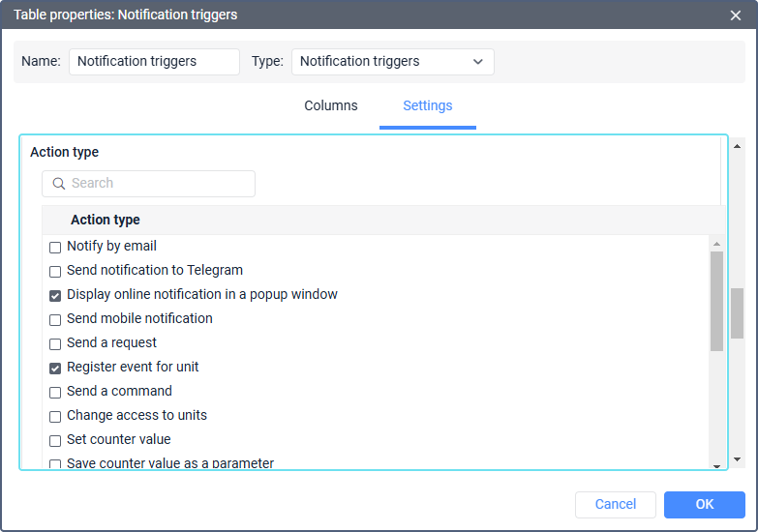Close the Table properties dialog
The width and height of the screenshot is (758, 532).
click(x=736, y=15)
